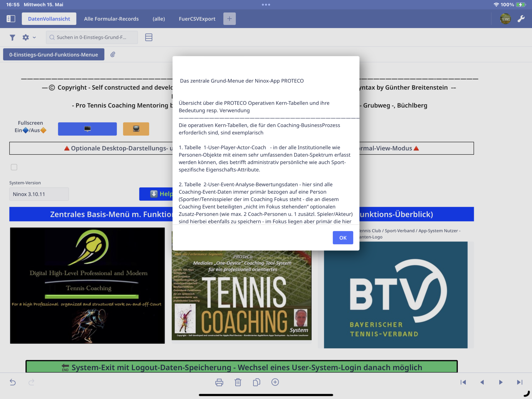The width and height of the screenshot is (532, 399).
Task: Click System-Exit mit Logout green button
Action: (x=241, y=367)
